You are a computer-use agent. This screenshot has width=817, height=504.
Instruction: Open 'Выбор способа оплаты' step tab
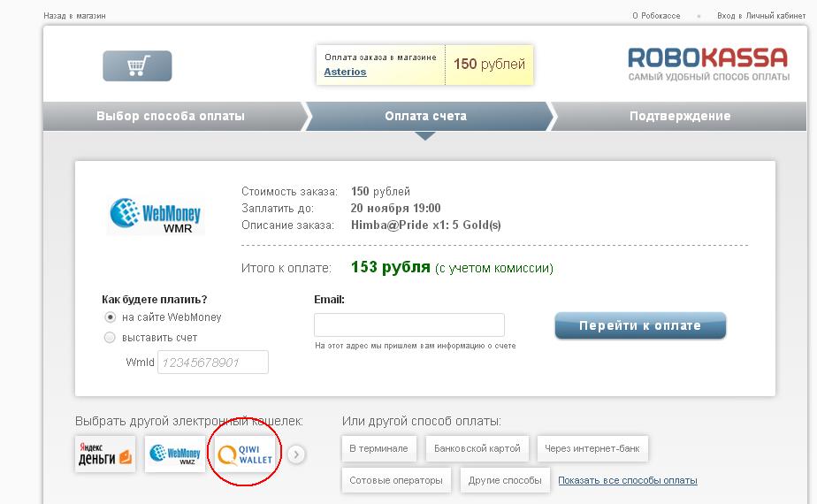coord(171,116)
